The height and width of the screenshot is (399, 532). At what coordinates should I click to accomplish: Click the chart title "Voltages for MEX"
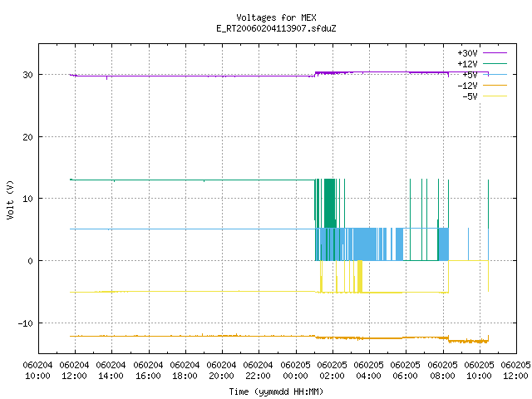point(276,17)
